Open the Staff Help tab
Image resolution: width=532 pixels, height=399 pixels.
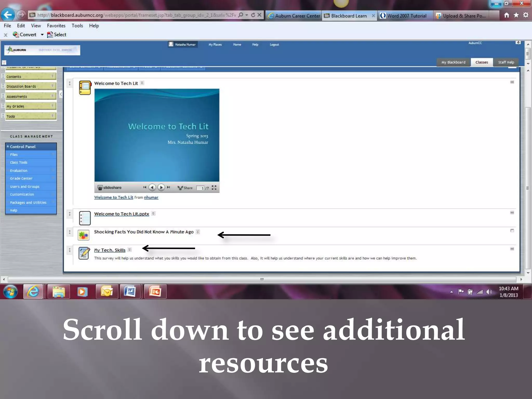[x=506, y=62]
